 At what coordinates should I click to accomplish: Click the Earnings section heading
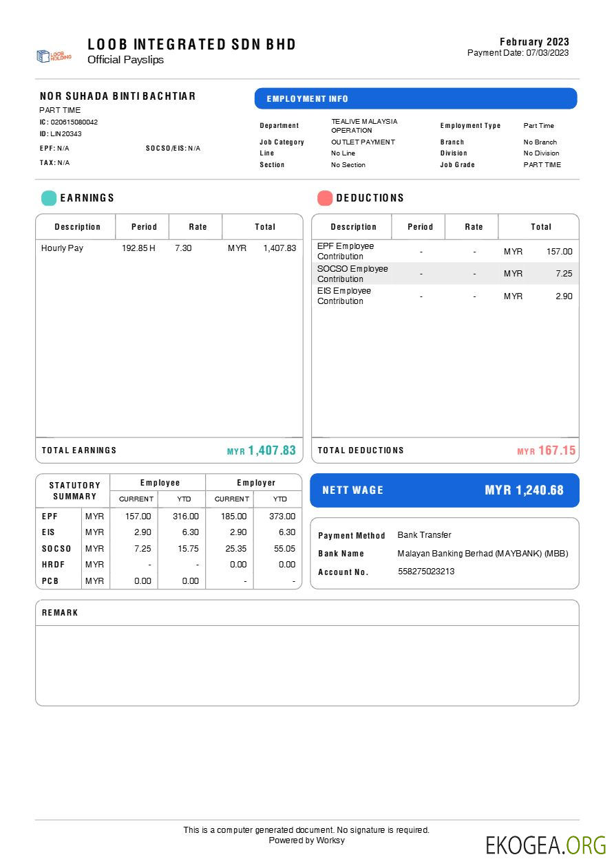click(87, 198)
